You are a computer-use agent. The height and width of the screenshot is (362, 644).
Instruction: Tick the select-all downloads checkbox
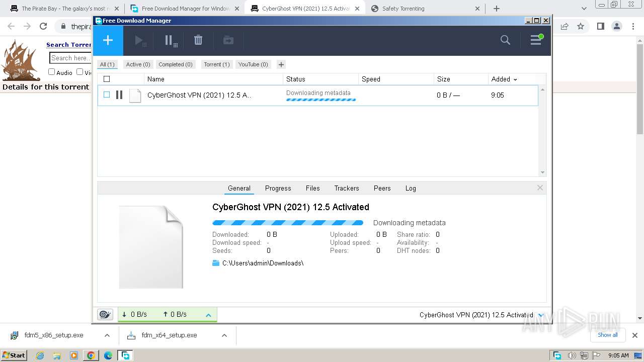pos(107,79)
